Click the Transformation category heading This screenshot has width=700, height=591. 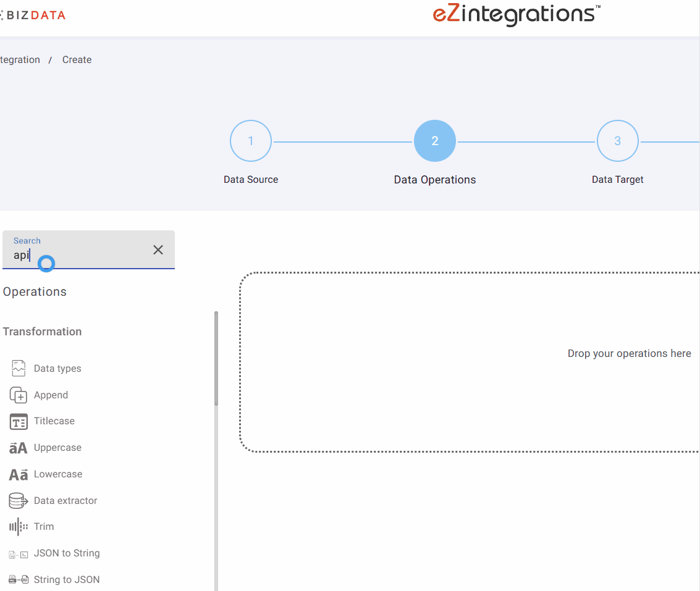coord(42,332)
